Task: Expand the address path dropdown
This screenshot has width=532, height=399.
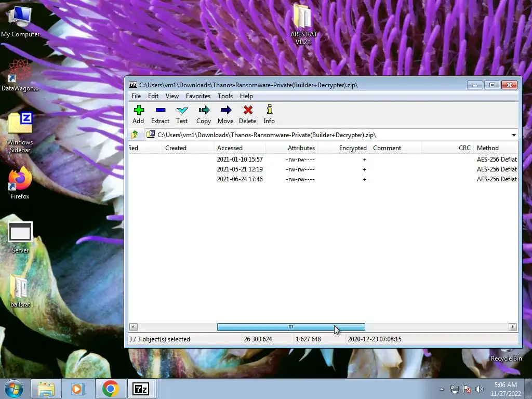Action: pos(514,135)
